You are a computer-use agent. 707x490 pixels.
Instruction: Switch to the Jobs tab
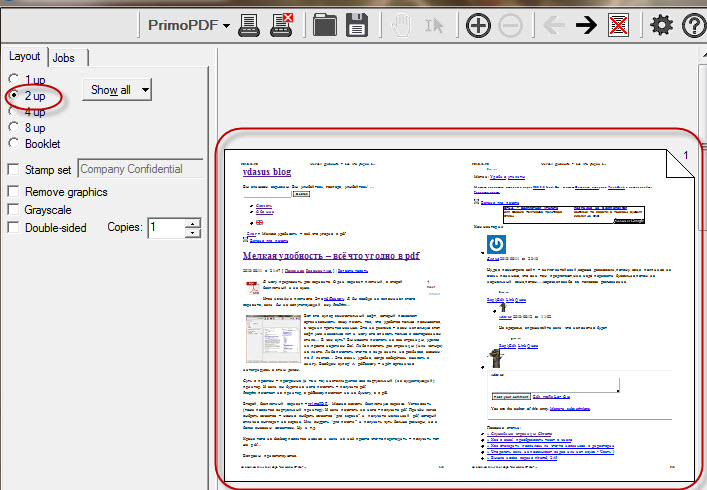coord(63,59)
